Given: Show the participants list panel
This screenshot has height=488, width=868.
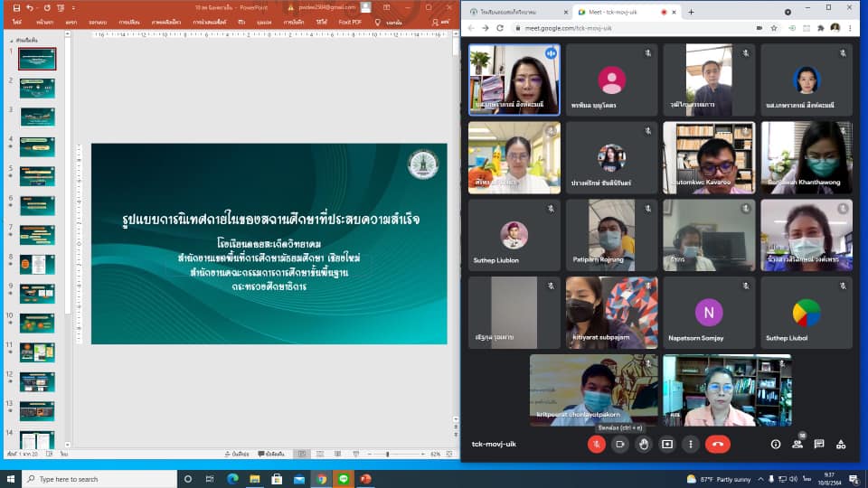Looking at the screenshot, I should pyautogui.click(x=797, y=444).
